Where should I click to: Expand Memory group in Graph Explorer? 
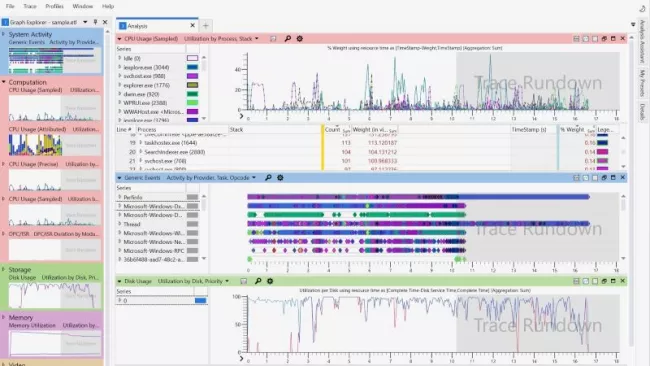click(4, 318)
